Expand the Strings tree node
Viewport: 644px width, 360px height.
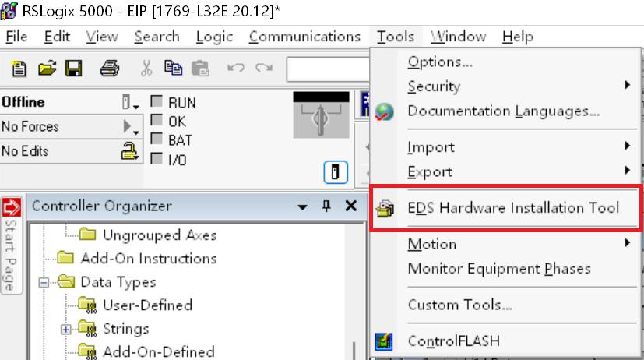(x=65, y=329)
